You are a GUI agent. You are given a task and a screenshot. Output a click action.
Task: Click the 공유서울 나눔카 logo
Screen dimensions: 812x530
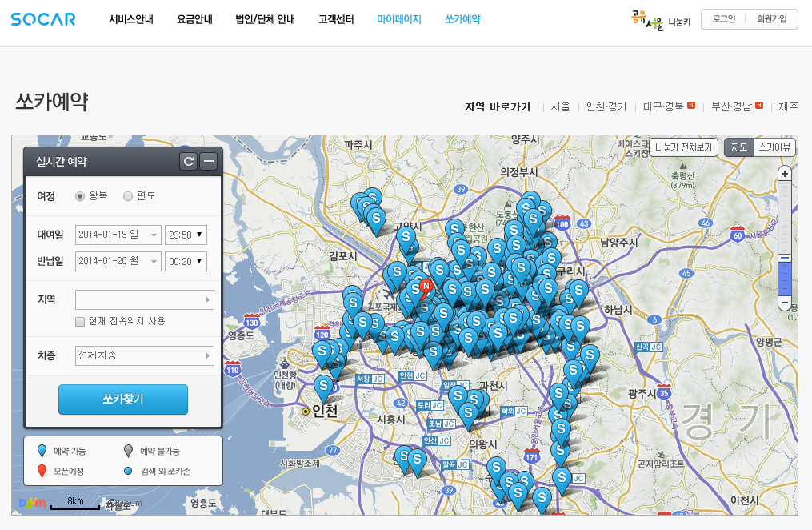pos(661,21)
